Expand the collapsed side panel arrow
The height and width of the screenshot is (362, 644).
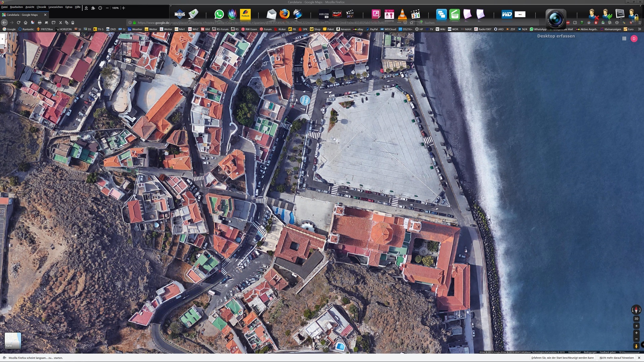(x=2, y=39)
